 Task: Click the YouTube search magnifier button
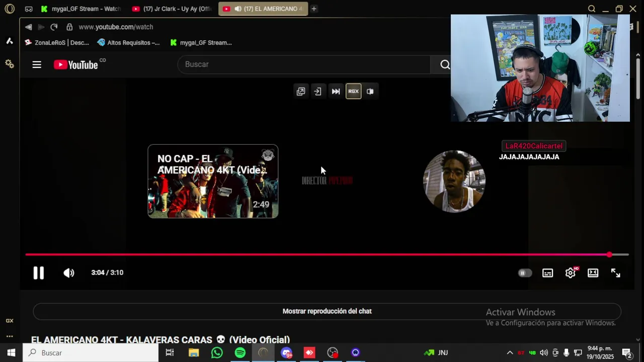coord(445,64)
